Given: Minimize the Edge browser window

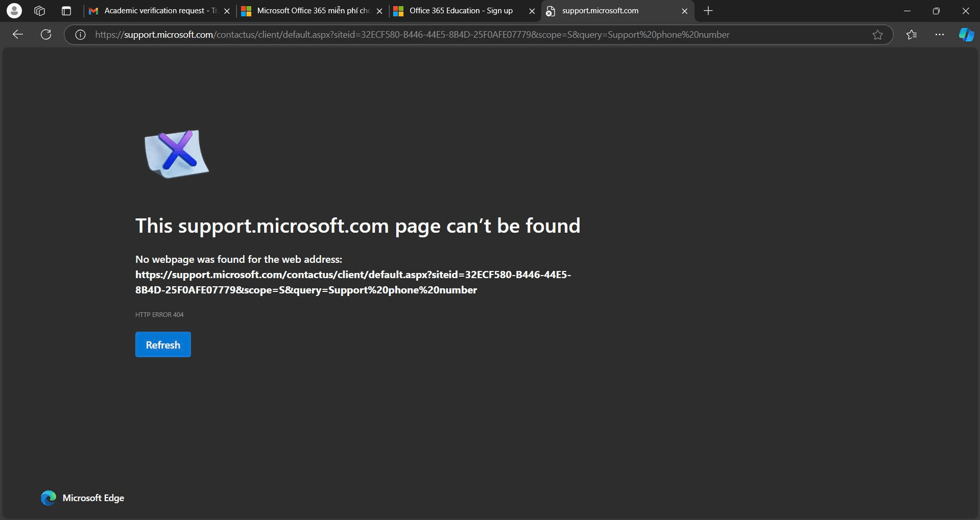Looking at the screenshot, I should pos(907,11).
